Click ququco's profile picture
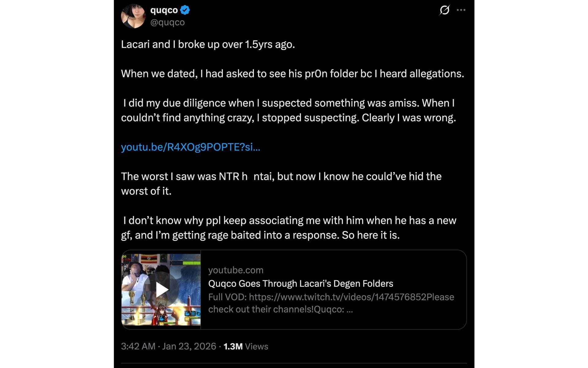The height and width of the screenshot is (368, 588). pos(134,16)
